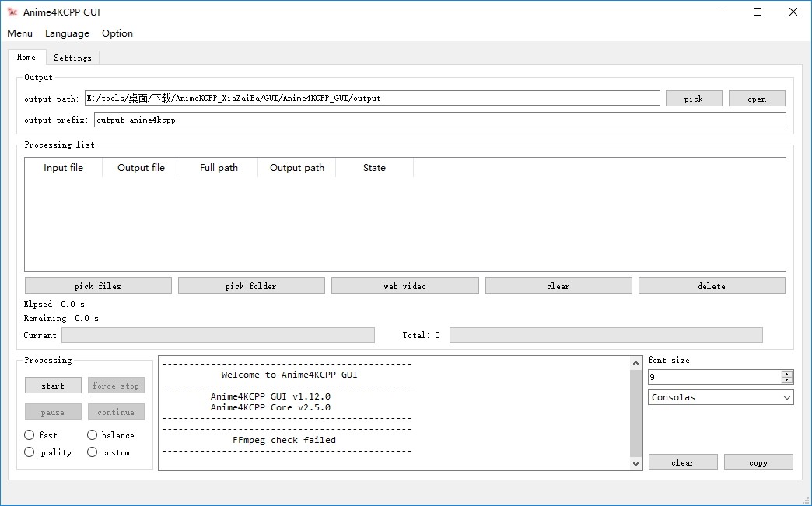Open the Menu menu
Viewport: 812px width, 506px height.
19,33
